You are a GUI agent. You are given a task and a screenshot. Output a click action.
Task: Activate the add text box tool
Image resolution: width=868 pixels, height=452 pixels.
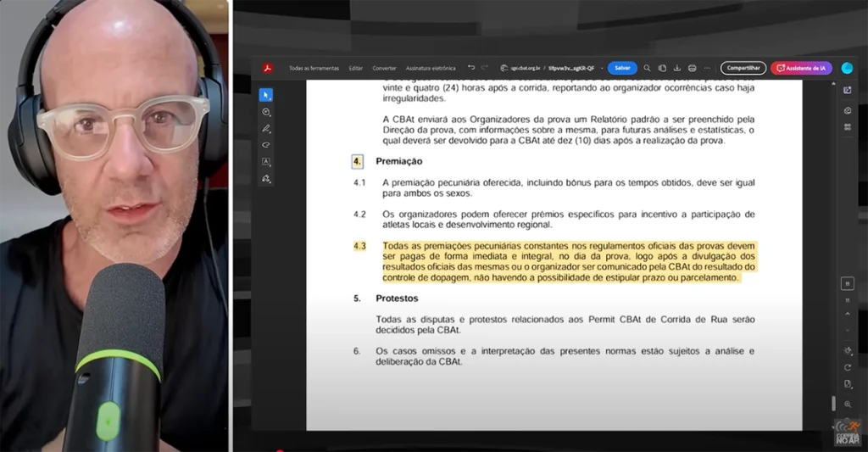pos(266,161)
